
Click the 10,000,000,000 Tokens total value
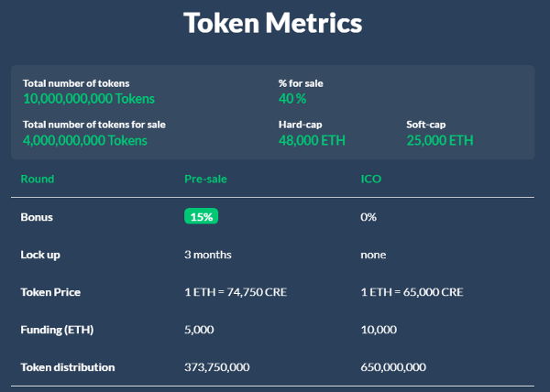coord(89,99)
